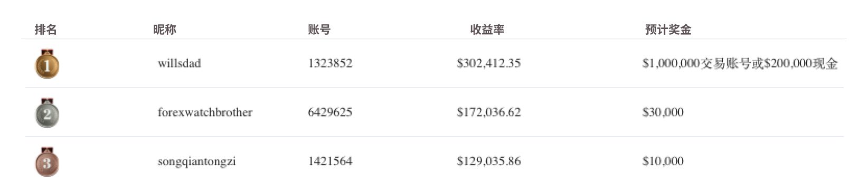Click the $129,035.86 return value
Screen dimensions: 868x191
[x=489, y=161]
